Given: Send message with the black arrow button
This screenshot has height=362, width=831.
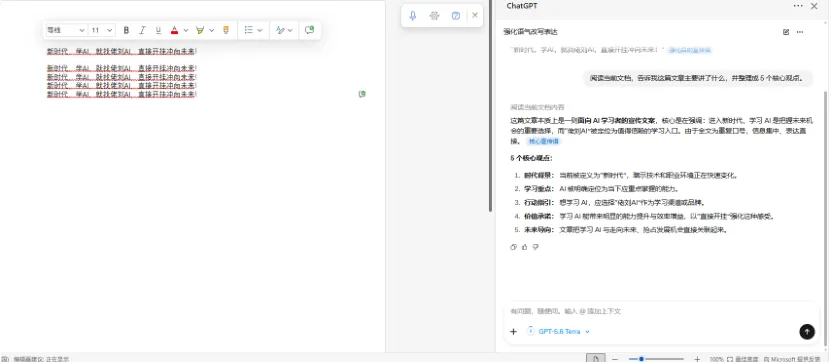Looking at the screenshot, I should click(807, 332).
